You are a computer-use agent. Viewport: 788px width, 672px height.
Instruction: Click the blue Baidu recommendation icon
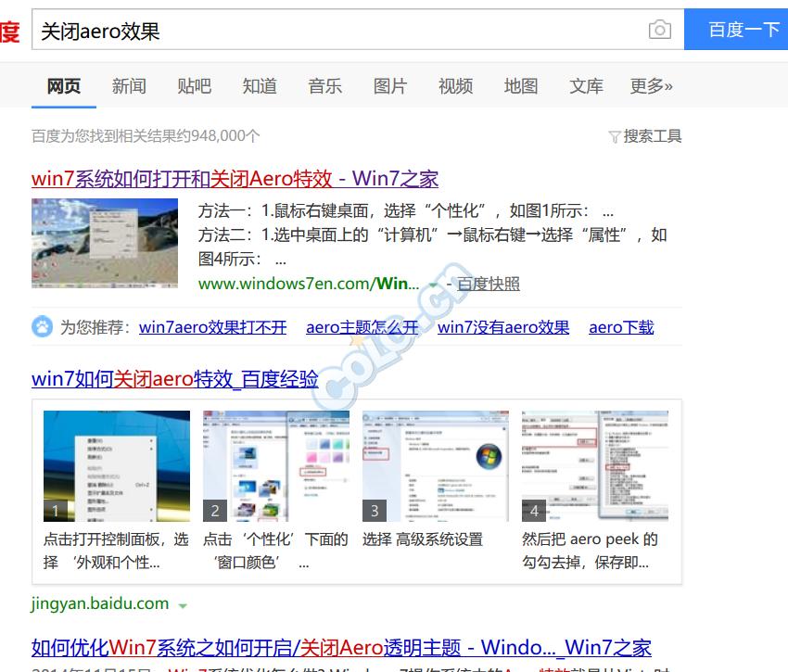(x=41, y=326)
